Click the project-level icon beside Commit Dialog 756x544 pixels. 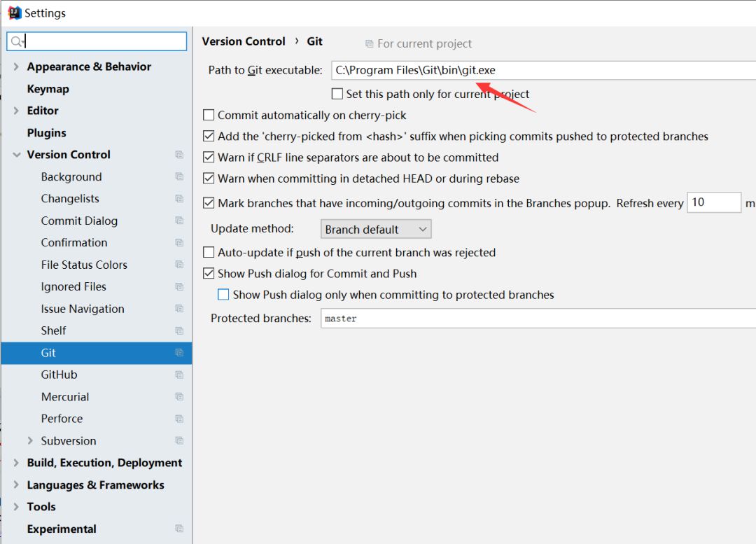(179, 221)
